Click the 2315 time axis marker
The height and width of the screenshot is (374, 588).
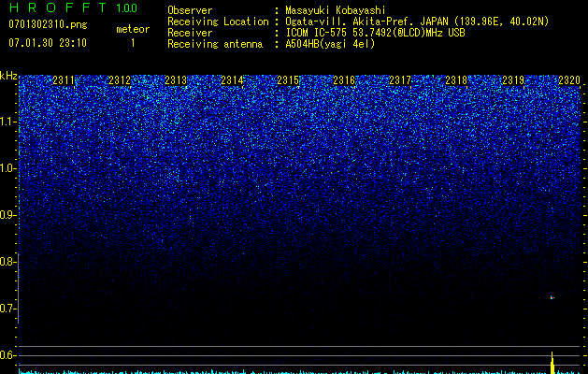point(288,79)
